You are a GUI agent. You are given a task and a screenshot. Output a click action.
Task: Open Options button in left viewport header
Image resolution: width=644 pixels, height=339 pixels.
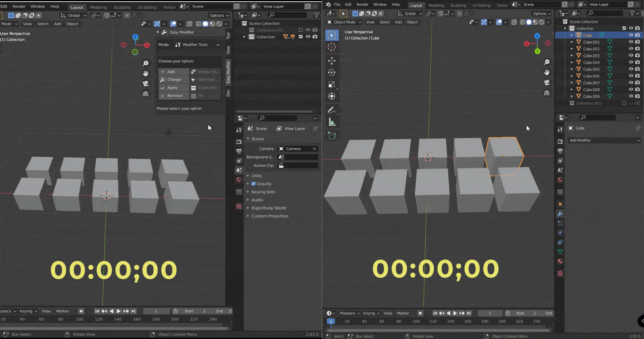coord(219,15)
